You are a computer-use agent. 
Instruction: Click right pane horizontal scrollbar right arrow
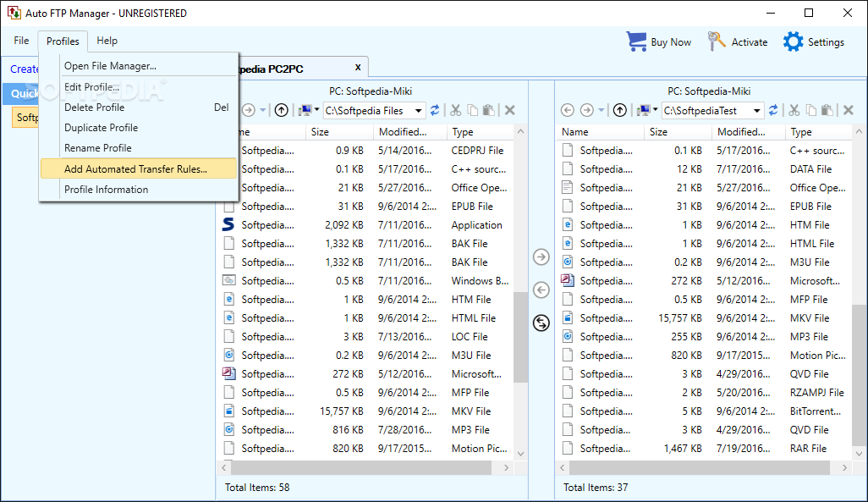[844, 467]
